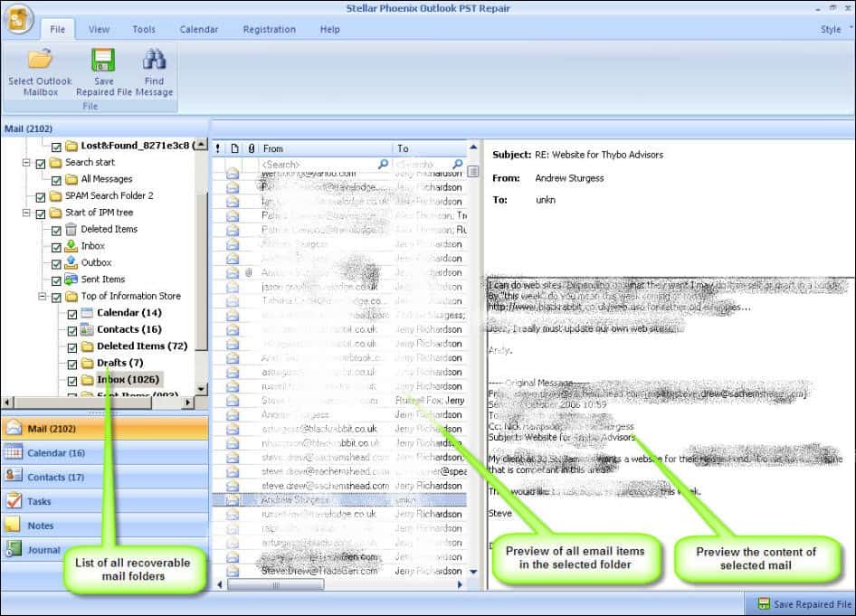
Task: Click the Contacts (16) folder icon
Action: pyautogui.click(x=88, y=329)
